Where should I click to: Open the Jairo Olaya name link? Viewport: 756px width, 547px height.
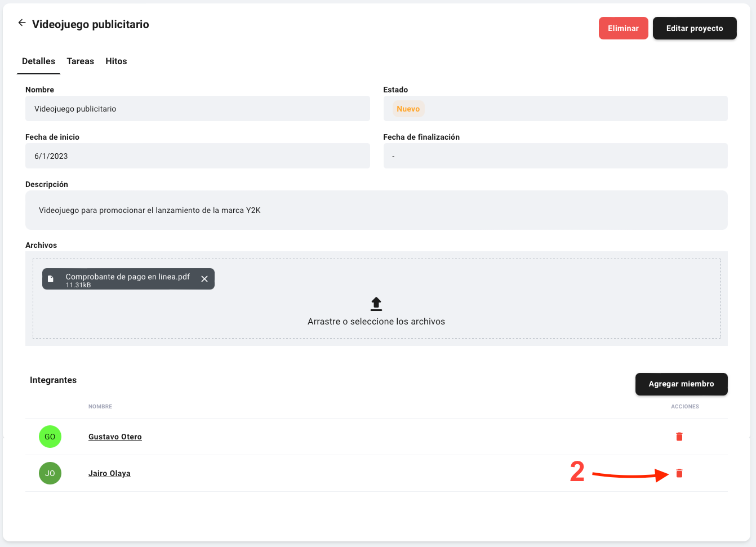pos(109,473)
